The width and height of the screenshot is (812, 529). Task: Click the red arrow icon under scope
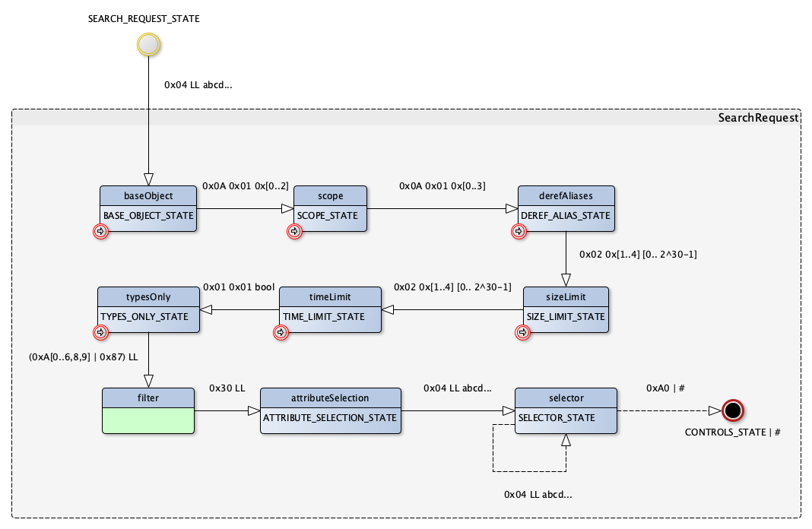click(x=294, y=231)
